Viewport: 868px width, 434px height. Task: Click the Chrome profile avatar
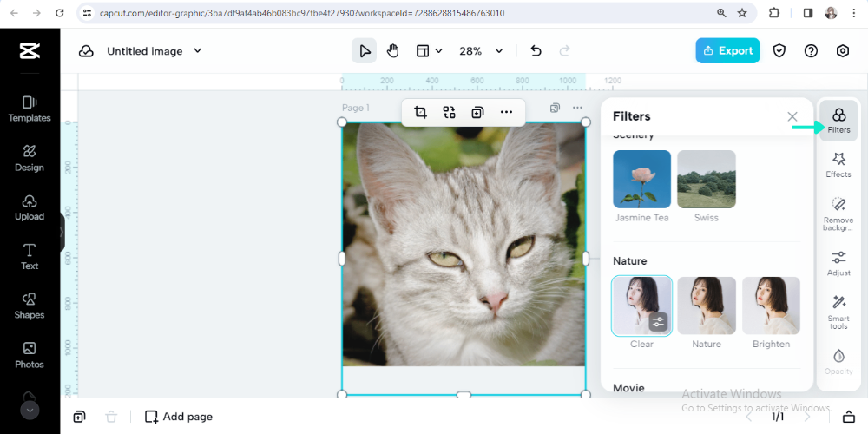831,13
